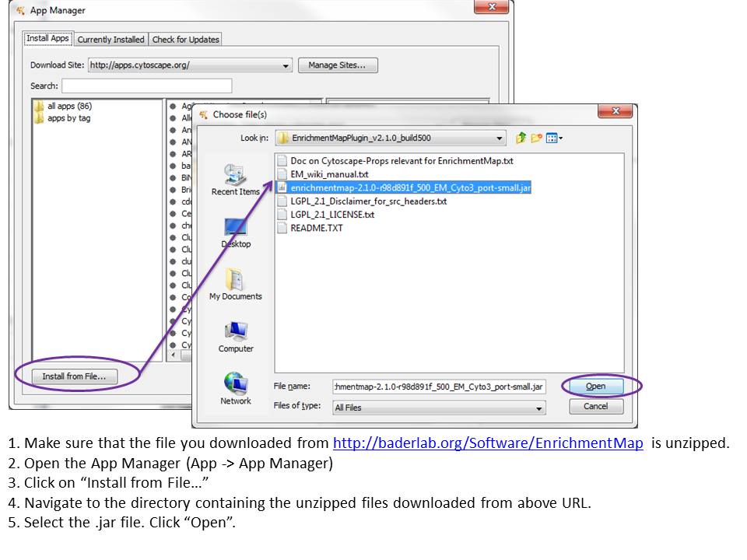Select Recent Items in places sidebar

click(x=235, y=180)
